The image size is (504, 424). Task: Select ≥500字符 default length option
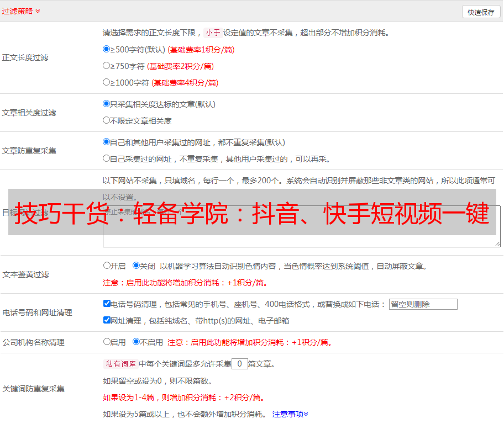(107, 49)
